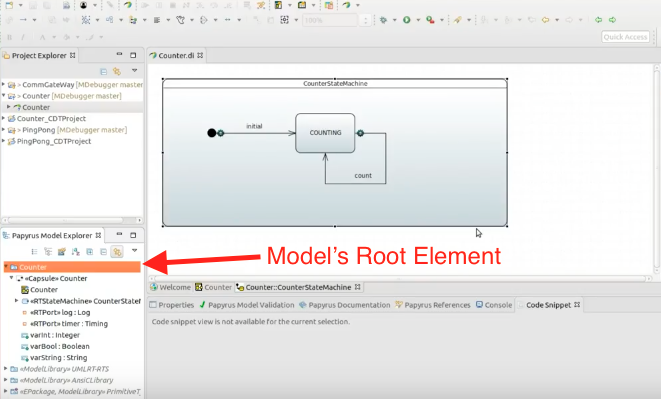
Task: Select the «RTPort» timer : Timing item
Action: tap(64, 324)
